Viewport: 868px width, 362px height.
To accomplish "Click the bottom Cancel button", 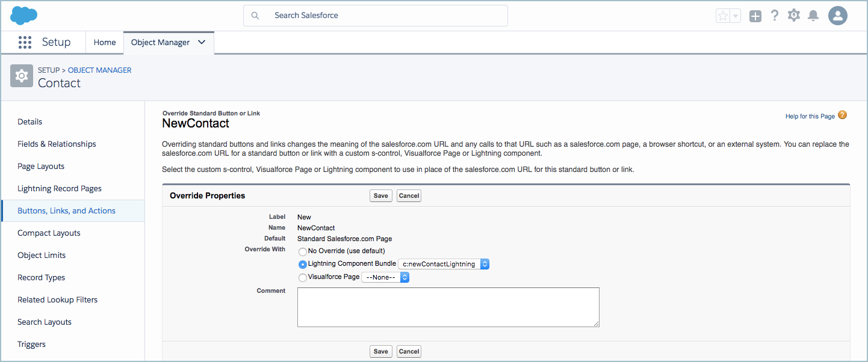I will (409, 351).
